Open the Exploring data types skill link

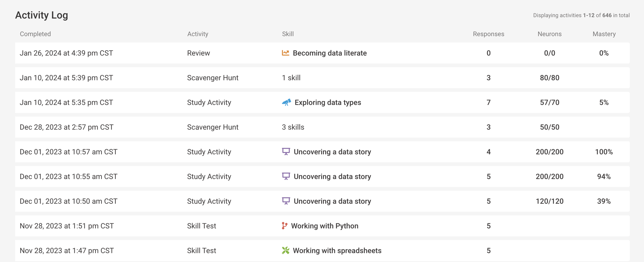[328, 102]
